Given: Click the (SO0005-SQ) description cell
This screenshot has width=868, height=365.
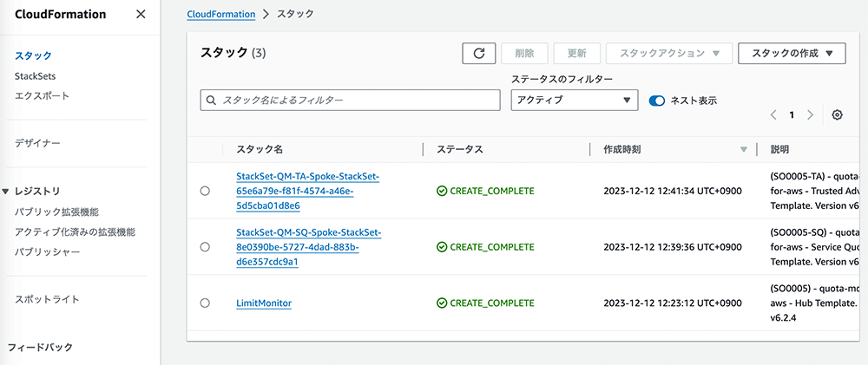Looking at the screenshot, I should click(x=814, y=247).
